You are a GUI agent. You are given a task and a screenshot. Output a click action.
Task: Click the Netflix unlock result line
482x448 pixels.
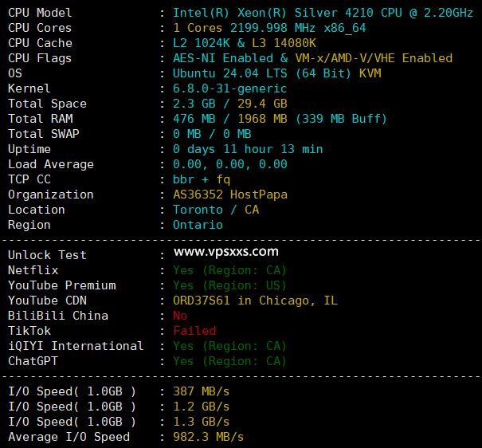pyautogui.click(x=229, y=270)
